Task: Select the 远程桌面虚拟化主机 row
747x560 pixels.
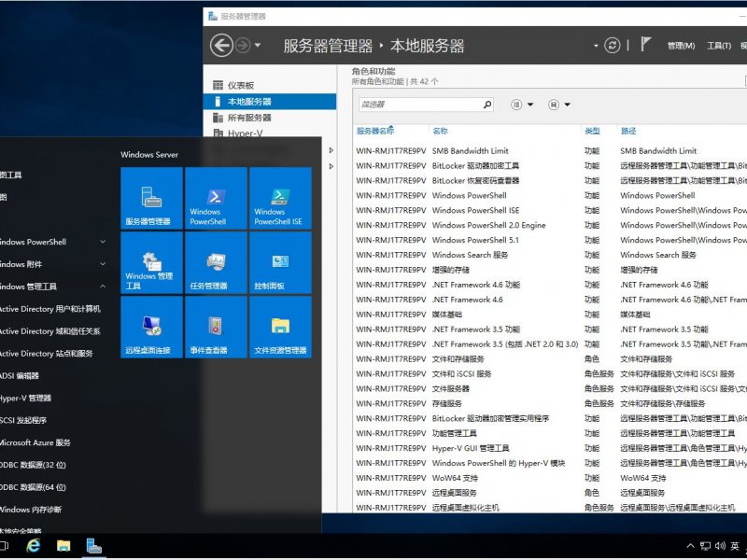Action: (550, 508)
